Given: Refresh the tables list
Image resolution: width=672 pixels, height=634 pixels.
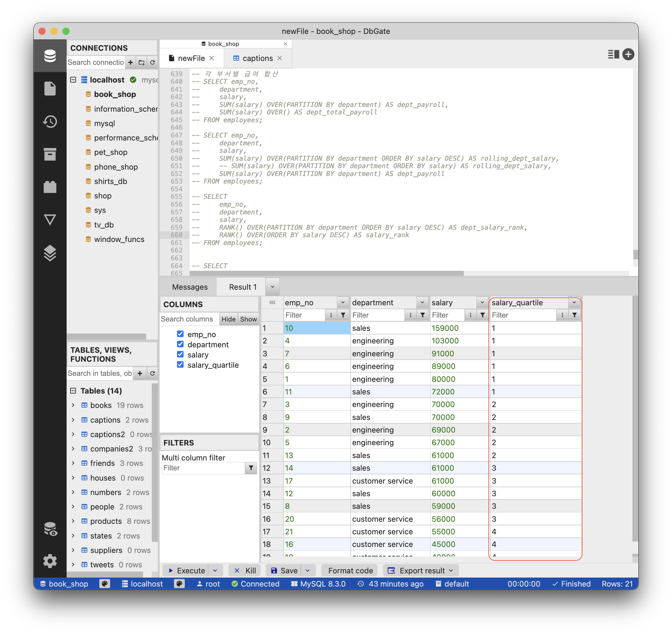Looking at the screenshot, I should [x=152, y=373].
